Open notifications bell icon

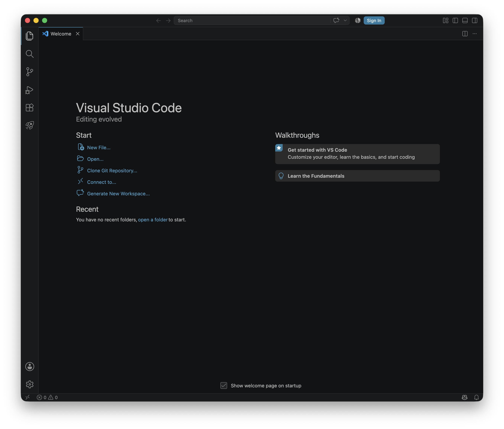[476, 397]
